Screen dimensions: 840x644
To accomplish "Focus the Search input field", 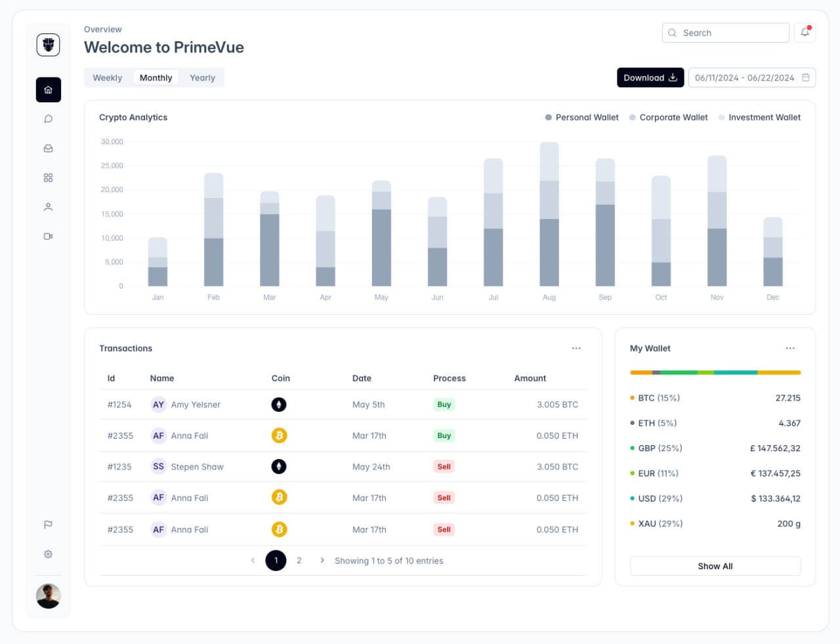I will tap(725, 33).
